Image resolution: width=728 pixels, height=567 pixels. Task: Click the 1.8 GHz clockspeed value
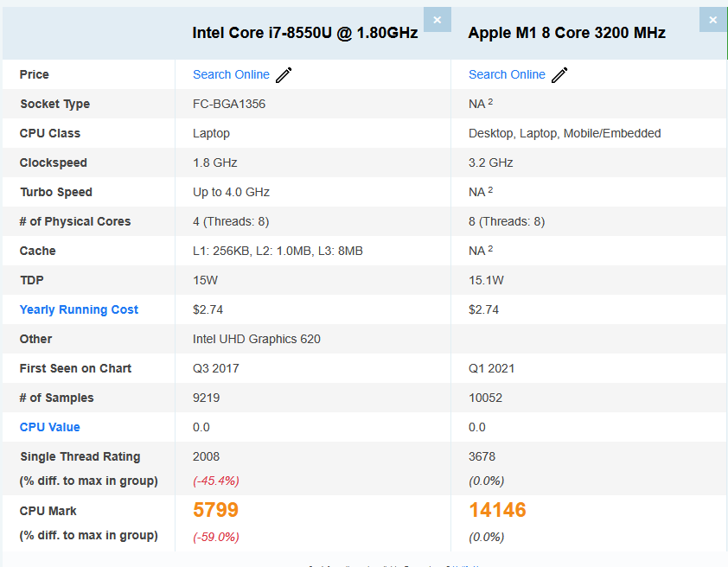pyautogui.click(x=215, y=162)
